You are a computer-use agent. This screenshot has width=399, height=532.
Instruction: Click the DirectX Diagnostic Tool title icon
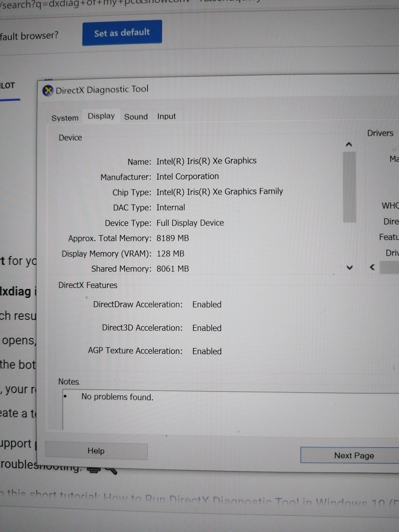48,91
